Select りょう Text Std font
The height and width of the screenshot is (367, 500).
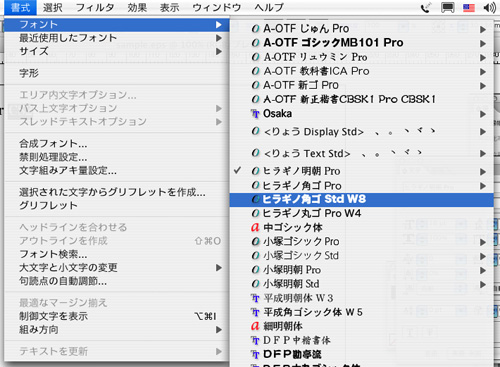362,153
